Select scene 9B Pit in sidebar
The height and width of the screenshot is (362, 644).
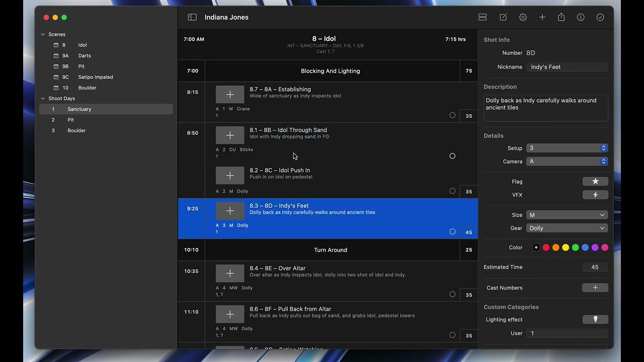[106, 66]
